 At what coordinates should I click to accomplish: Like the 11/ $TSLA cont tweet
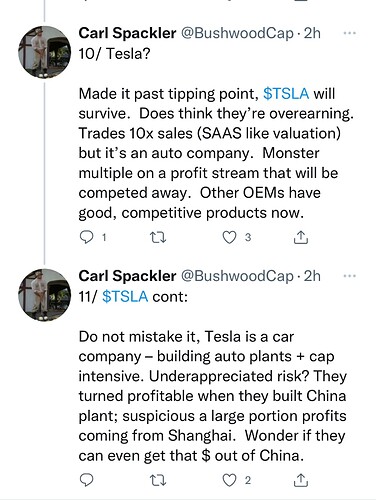[229, 480]
